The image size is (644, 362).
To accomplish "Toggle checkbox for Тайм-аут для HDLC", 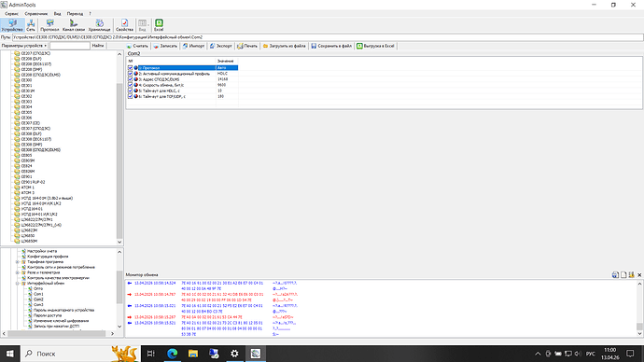I will coord(130,90).
